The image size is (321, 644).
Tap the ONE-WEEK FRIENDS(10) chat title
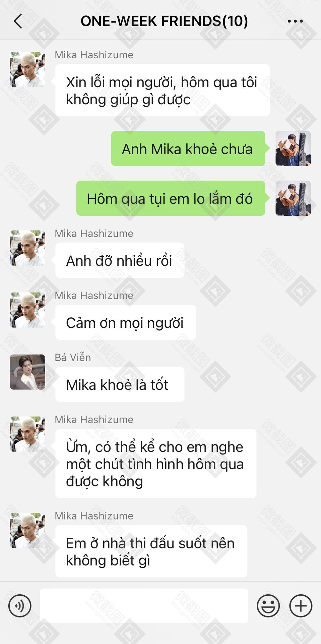tap(164, 21)
